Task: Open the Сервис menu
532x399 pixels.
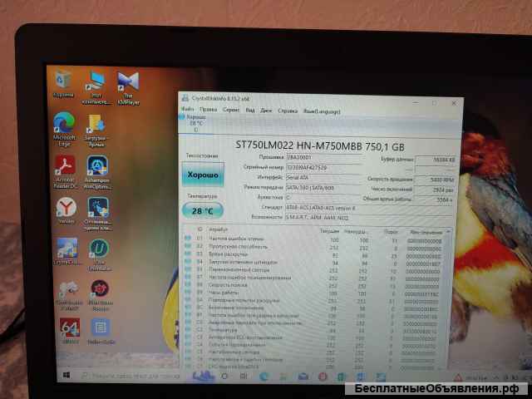Action: (x=232, y=110)
